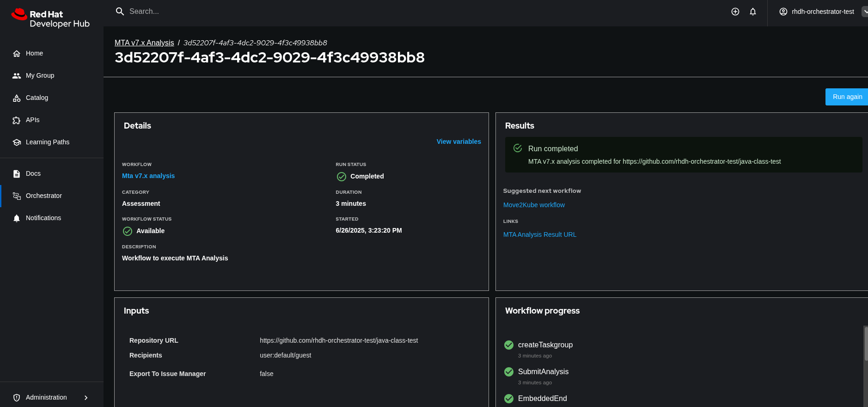Click the Catalog shapes icon in sidebar

(x=17, y=98)
